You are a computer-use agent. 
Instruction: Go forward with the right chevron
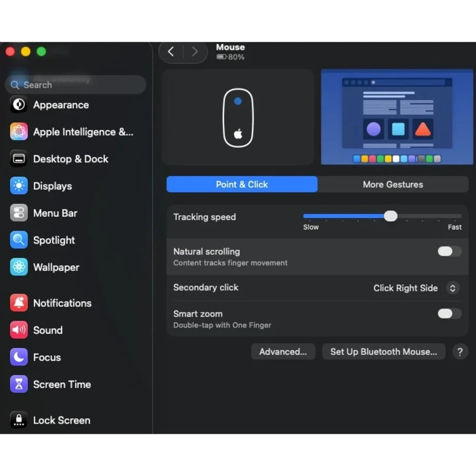(195, 51)
